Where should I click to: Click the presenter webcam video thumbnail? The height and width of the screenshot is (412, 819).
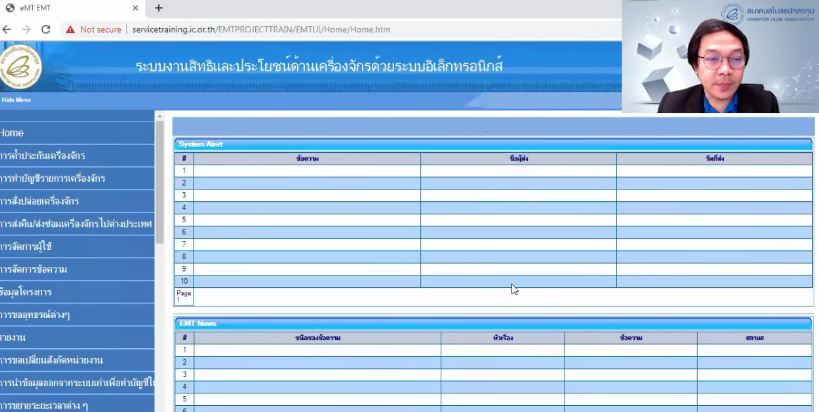[x=720, y=56]
